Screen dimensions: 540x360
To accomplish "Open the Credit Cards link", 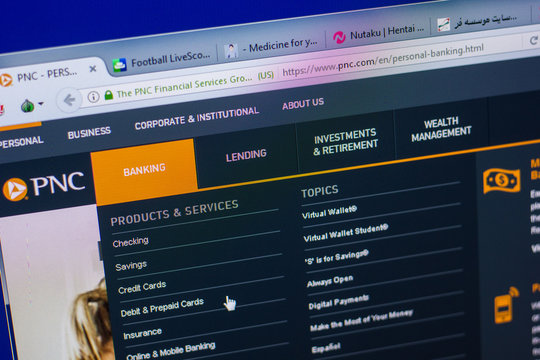I will click(x=142, y=287).
